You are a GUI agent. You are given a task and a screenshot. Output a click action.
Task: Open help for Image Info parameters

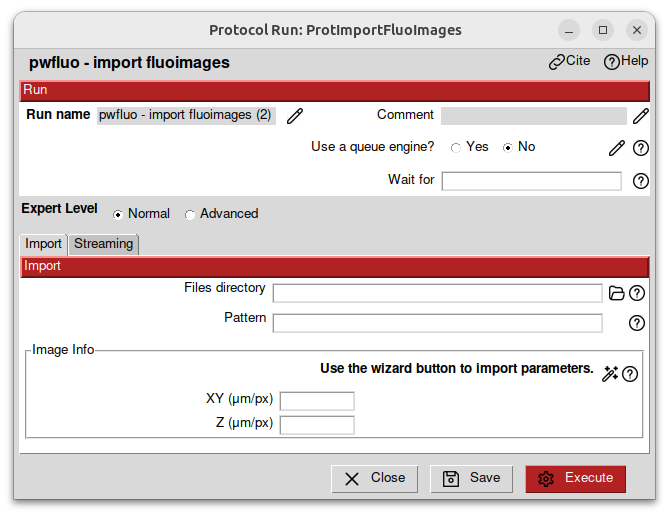pyautogui.click(x=630, y=374)
